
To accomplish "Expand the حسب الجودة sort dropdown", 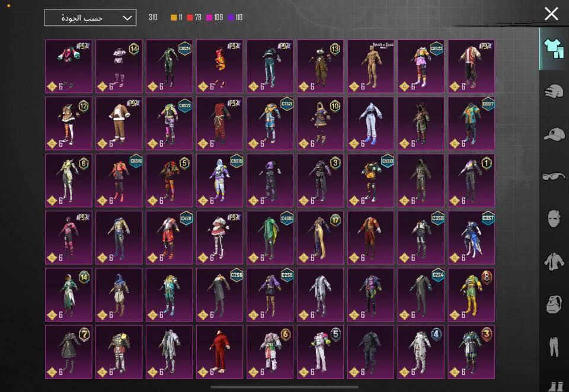I will coord(90,18).
